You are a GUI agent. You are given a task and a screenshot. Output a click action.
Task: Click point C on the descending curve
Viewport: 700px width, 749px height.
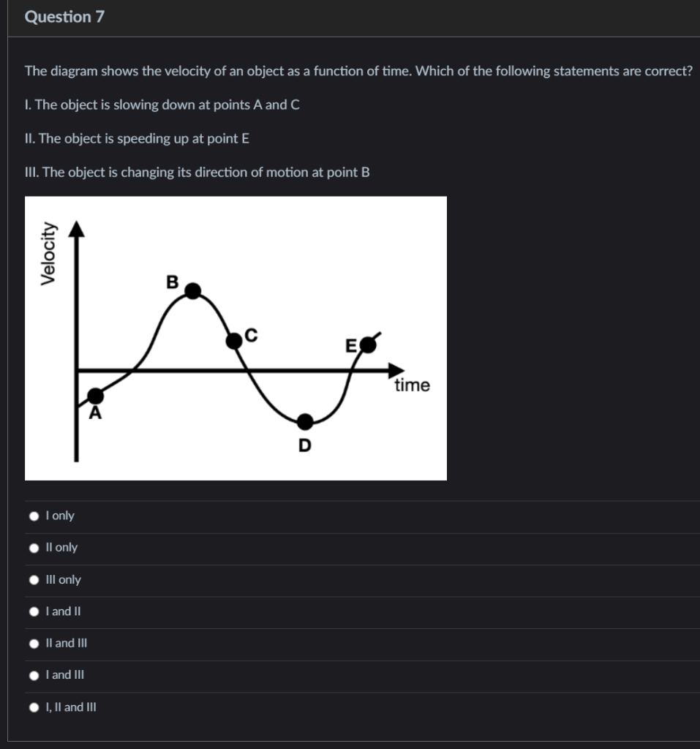coord(234,339)
